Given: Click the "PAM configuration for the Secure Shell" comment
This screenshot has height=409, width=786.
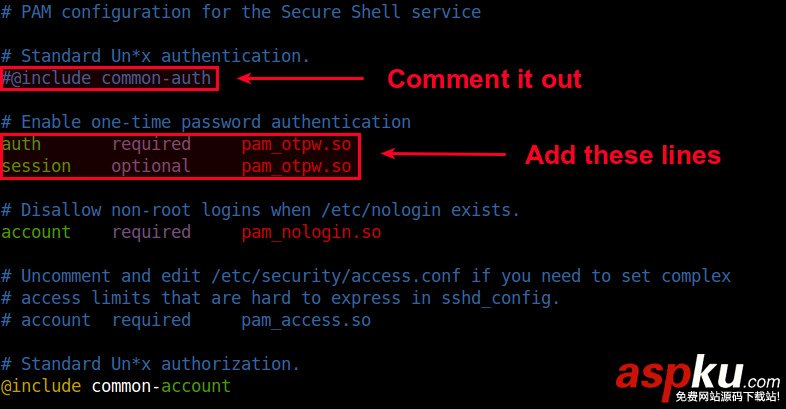Looking at the screenshot, I should click(240, 12).
